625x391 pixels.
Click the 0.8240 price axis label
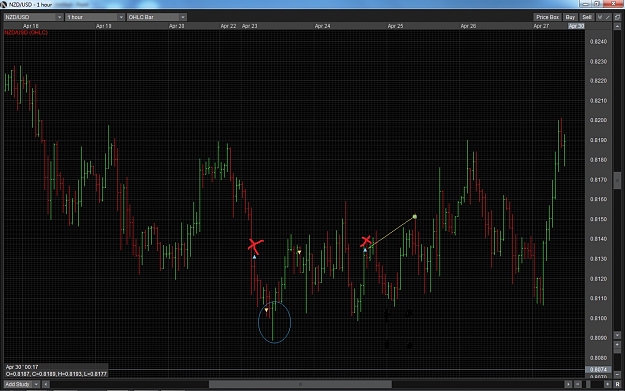pos(598,41)
